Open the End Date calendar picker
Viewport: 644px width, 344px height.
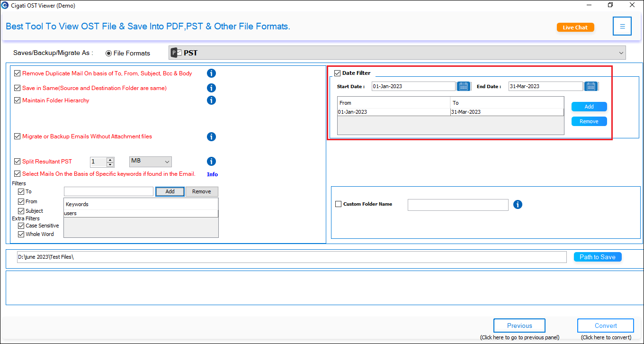point(590,86)
